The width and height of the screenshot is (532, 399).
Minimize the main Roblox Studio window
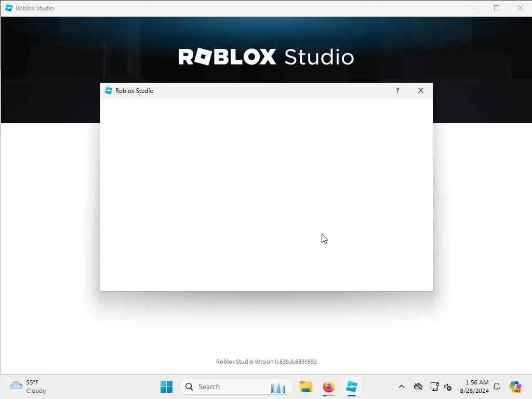pos(473,8)
